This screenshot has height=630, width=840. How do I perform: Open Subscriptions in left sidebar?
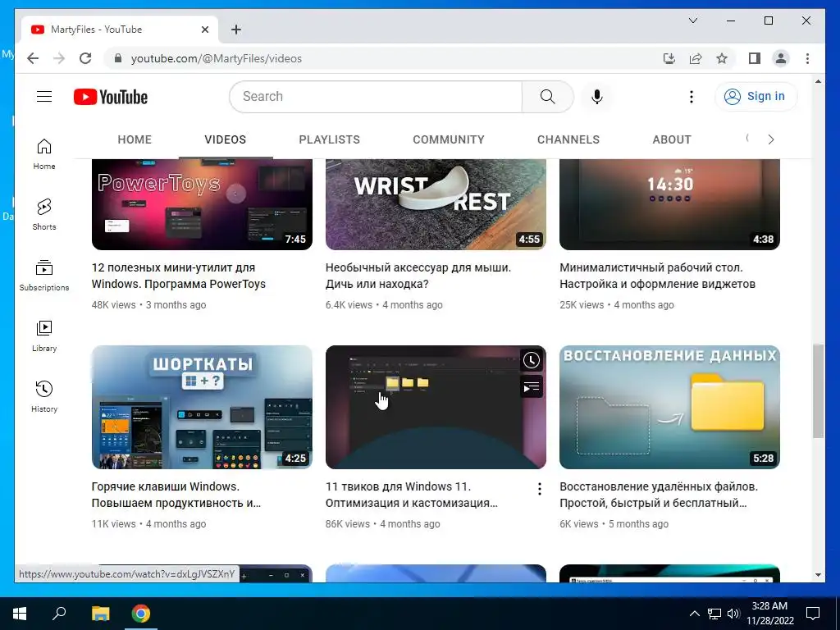point(44,276)
